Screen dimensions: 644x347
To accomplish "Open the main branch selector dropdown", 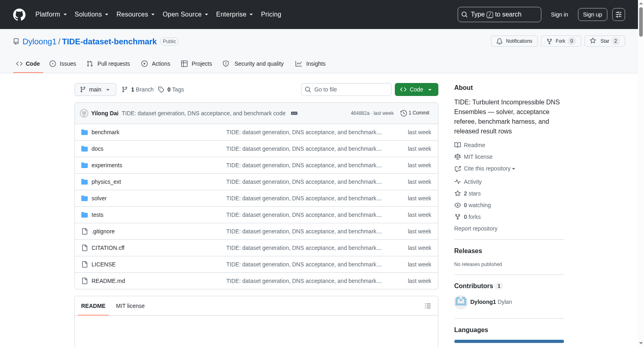I will pyautogui.click(x=95, y=89).
